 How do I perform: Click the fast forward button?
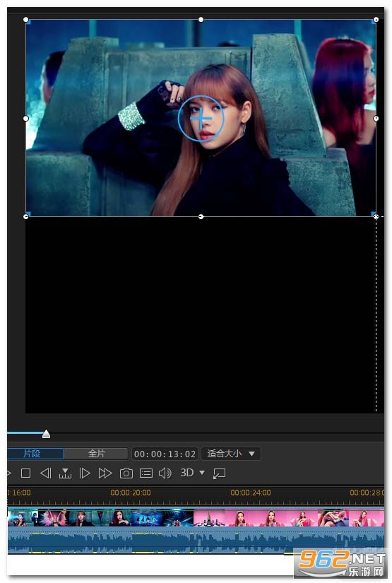pyautogui.click(x=105, y=473)
